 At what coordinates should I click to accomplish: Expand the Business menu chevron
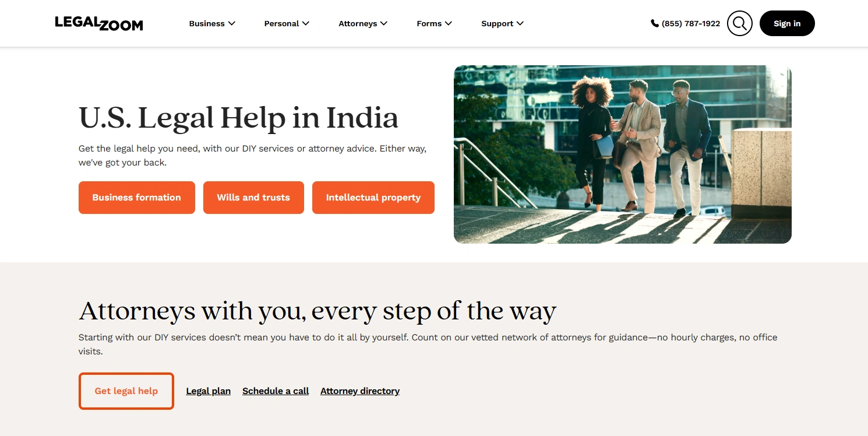click(232, 23)
